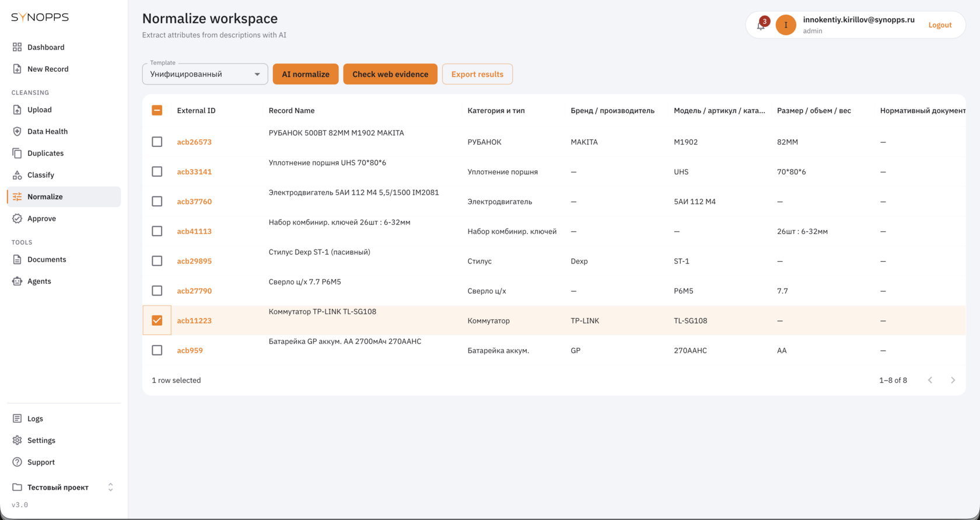Click the MAKITA brand cell

tap(584, 142)
